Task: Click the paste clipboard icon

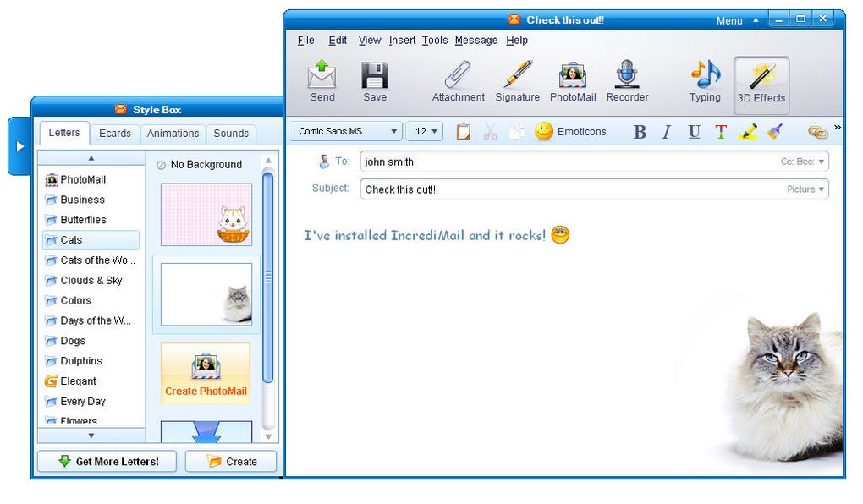Action: (464, 132)
